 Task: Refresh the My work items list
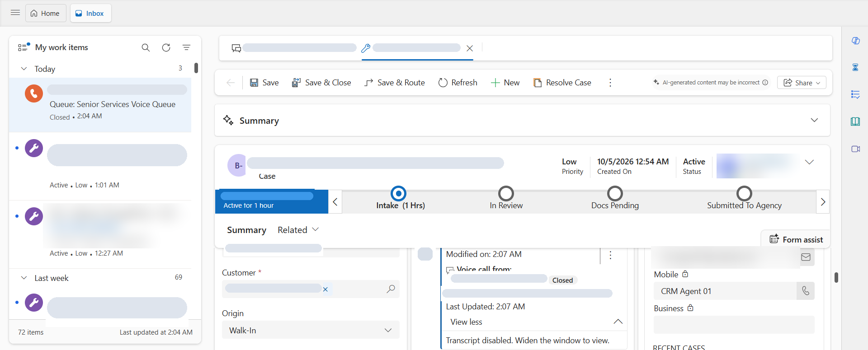(x=166, y=47)
